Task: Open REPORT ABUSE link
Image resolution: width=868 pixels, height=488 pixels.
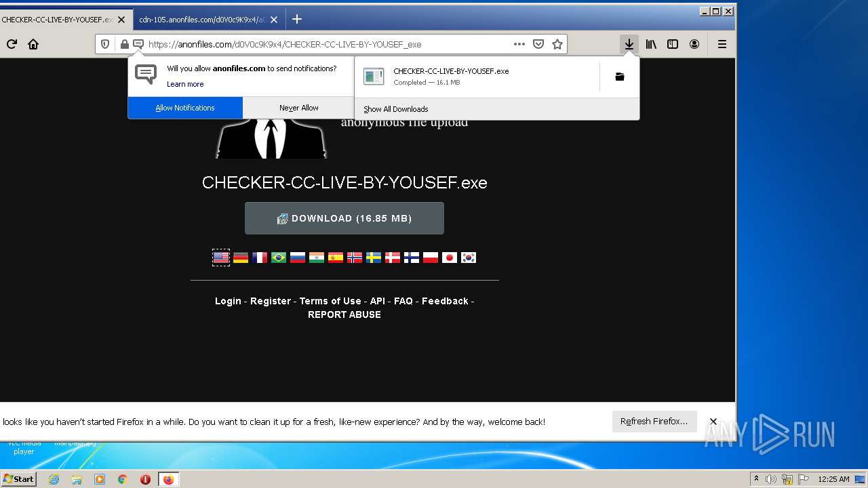Action: [344, 314]
